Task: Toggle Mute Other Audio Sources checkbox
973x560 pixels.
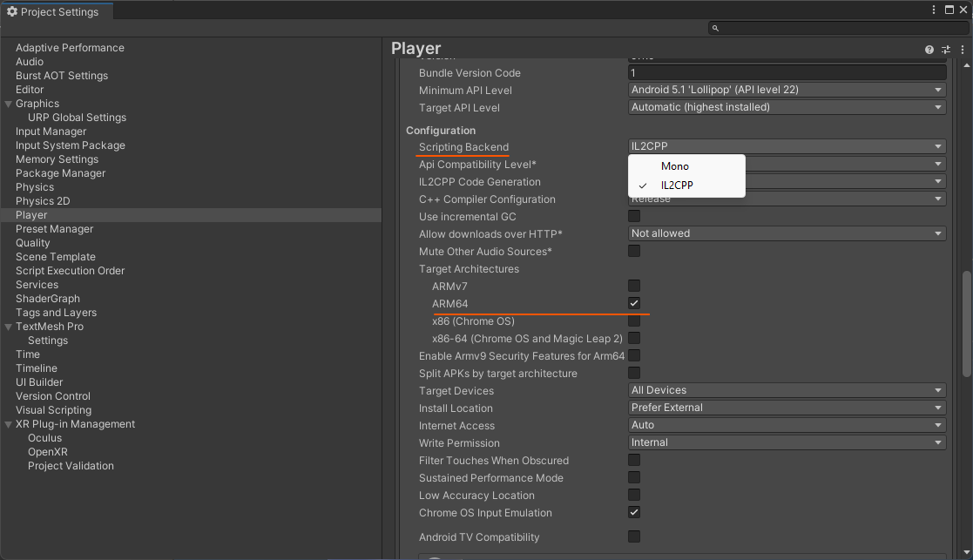Action: pyautogui.click(x=633, y=251)
